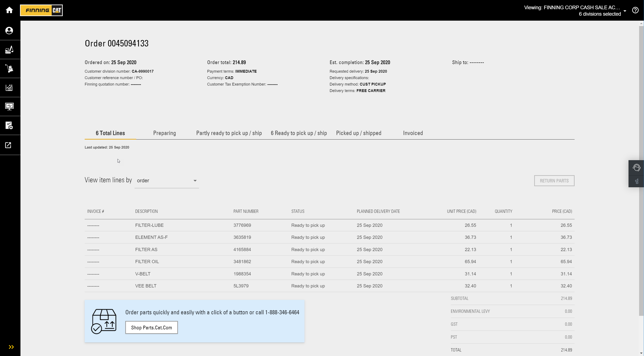This screenshot has height=356, width=644.
Task: Open the 'View item lines by' dropdown
Action: tap(167, 181)
